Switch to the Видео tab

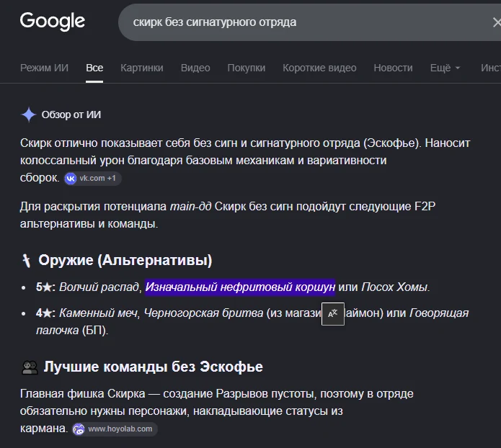[x=195, y=68]
